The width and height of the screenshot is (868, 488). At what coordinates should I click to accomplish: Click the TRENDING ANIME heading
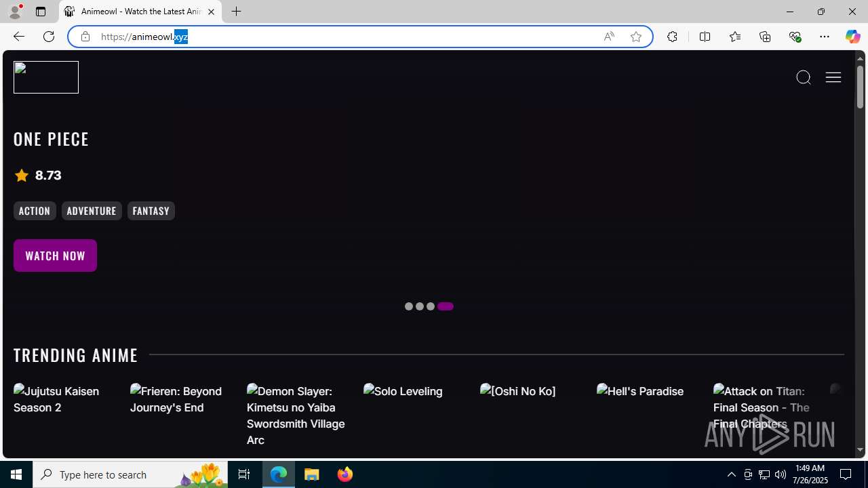(x=76, y=355)
